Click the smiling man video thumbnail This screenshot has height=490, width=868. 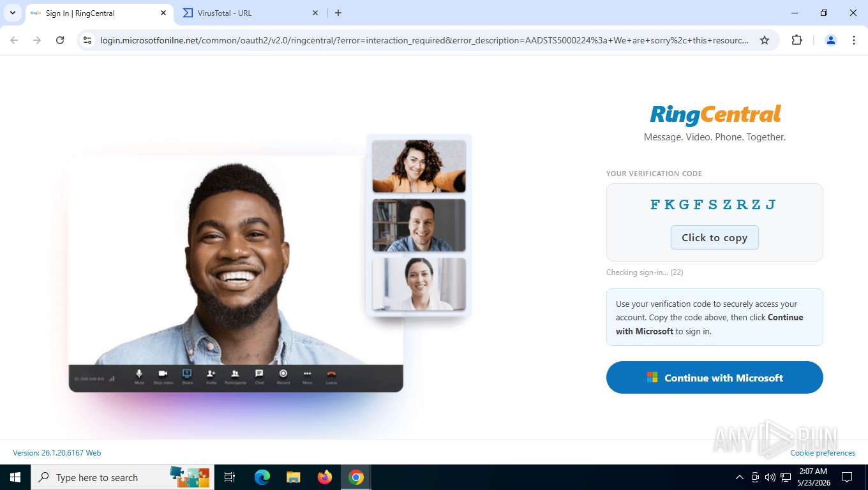419,225
